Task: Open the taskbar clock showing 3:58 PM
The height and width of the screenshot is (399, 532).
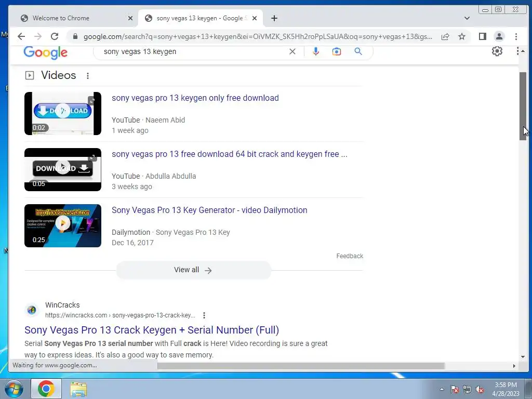Action: (506, 389)
